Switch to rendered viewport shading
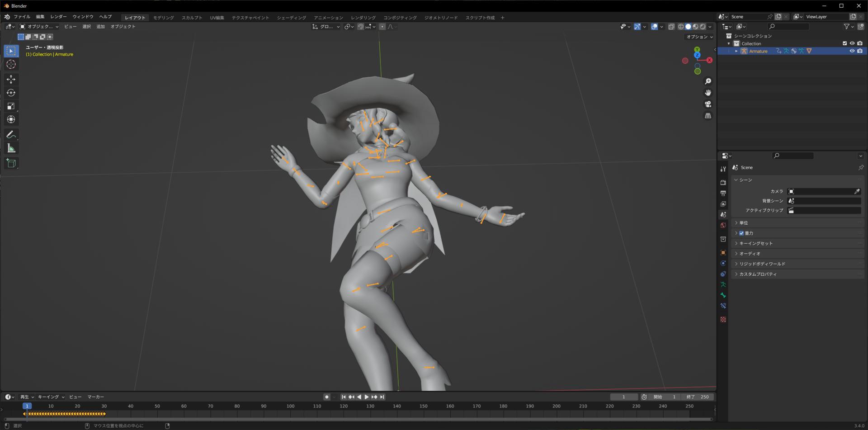Viewport: 868px width, 430px height. pyautogui.click(x=703, y=27)
